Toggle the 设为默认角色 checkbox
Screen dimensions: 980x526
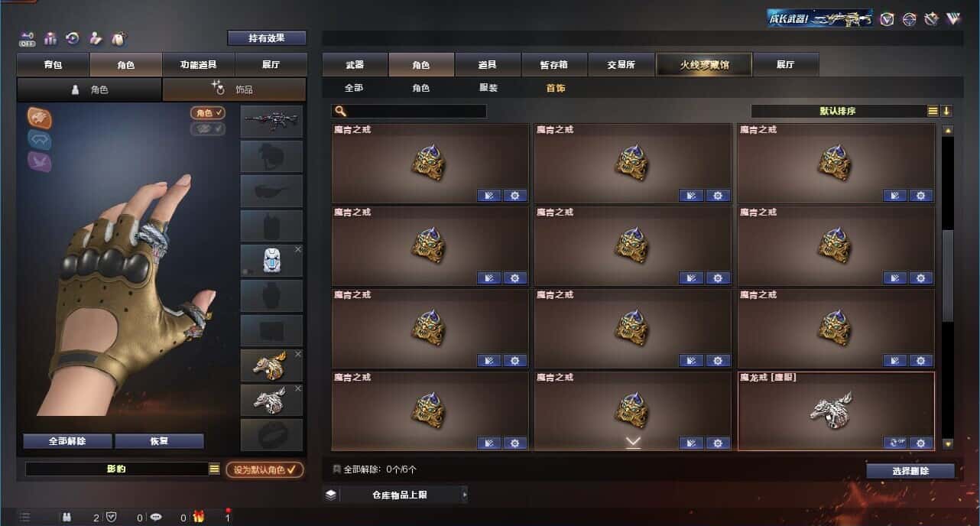pyautogui.click(x=264, y=469)
